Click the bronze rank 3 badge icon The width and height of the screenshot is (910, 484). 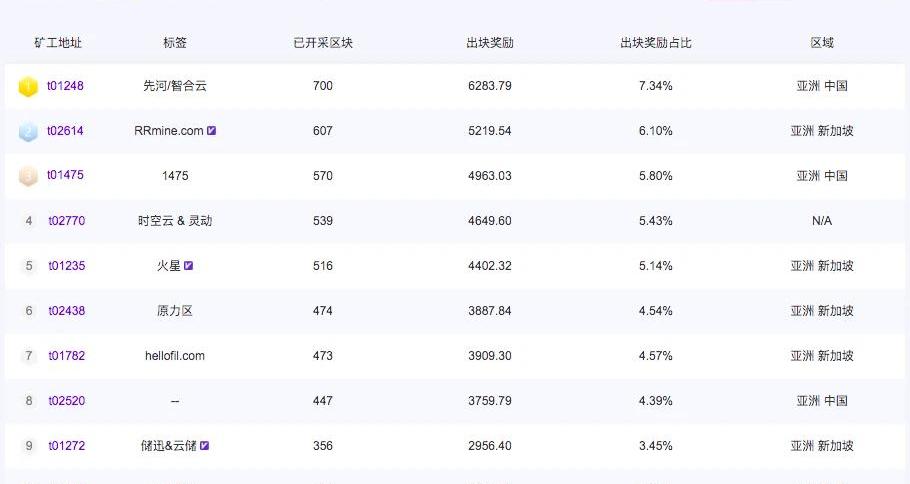click(x=28, y=176)
